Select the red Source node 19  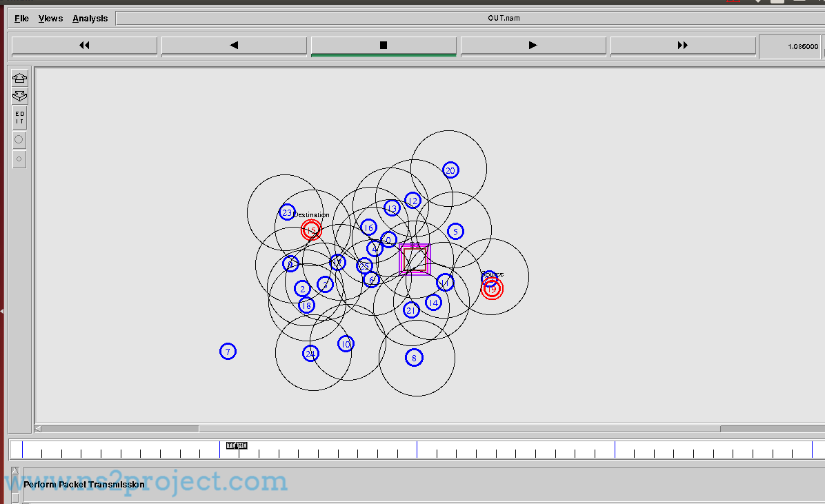(x=492, y=290)
